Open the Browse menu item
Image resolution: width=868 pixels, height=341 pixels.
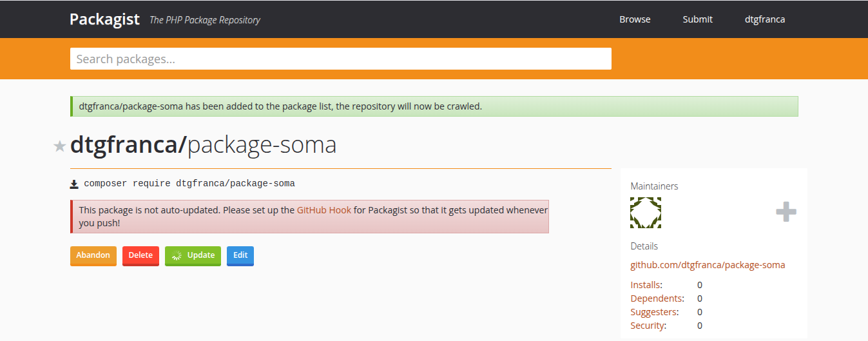tap(635, 19)
